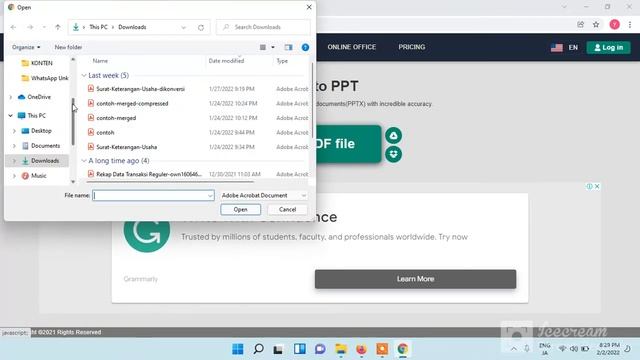Create a New folder
The height and width of the screenshot is (360, 640).
coord(68,47)
